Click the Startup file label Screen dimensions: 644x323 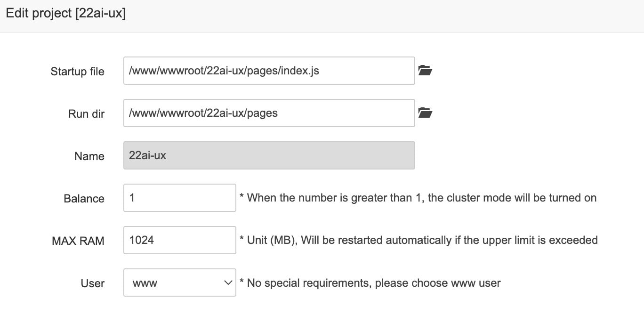pos(77,72)
